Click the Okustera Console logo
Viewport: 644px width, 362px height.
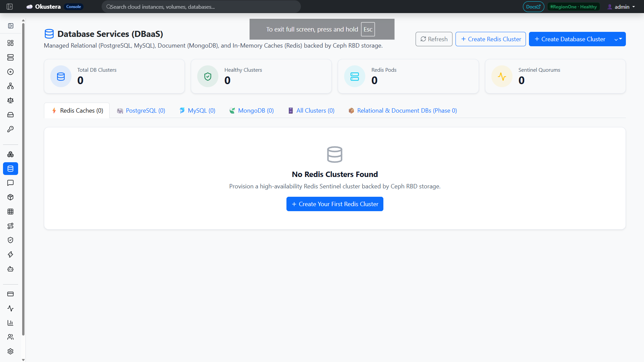[x=55, y=7]
